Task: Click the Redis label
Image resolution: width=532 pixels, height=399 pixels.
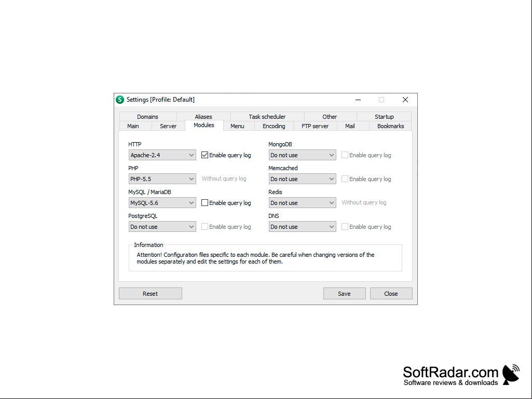Action: (275, 192)
